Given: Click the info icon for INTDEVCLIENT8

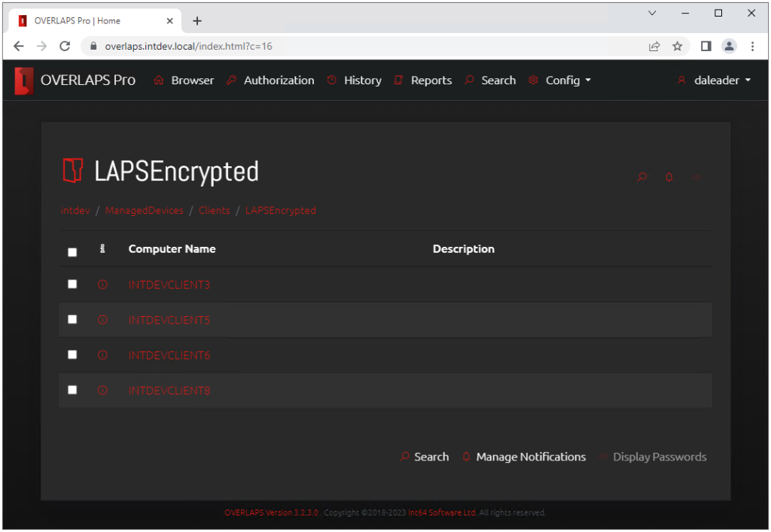Looking at the screenshot, I should tap(102, 391).
